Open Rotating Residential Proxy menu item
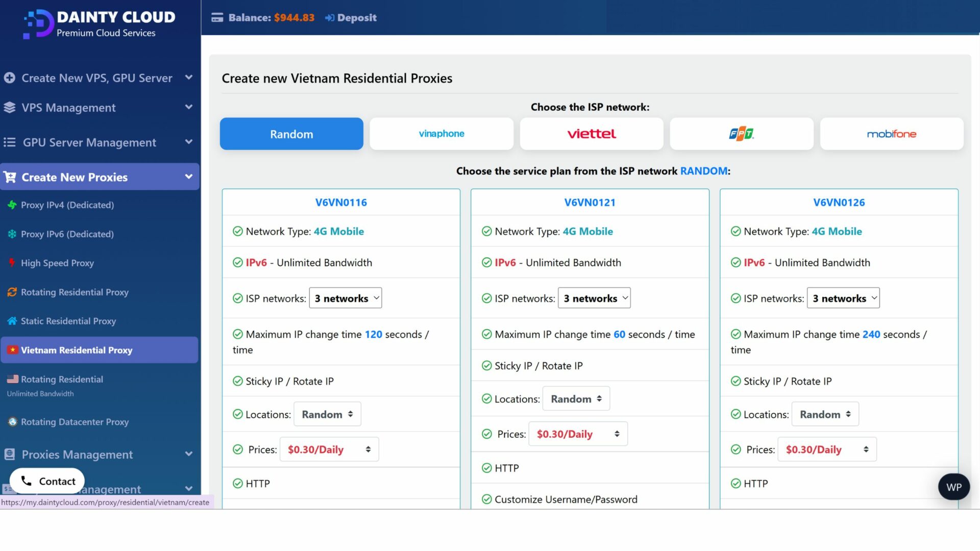 click(x=100, y=292)
